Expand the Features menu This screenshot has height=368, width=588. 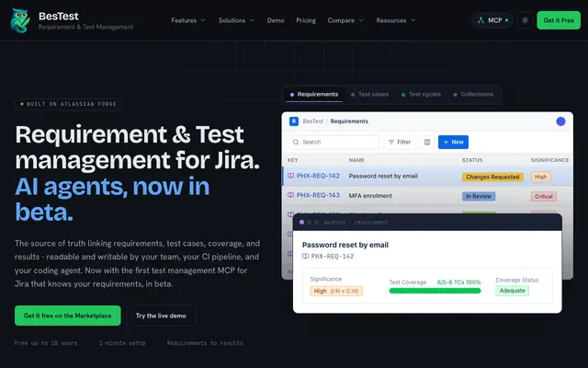188,20
